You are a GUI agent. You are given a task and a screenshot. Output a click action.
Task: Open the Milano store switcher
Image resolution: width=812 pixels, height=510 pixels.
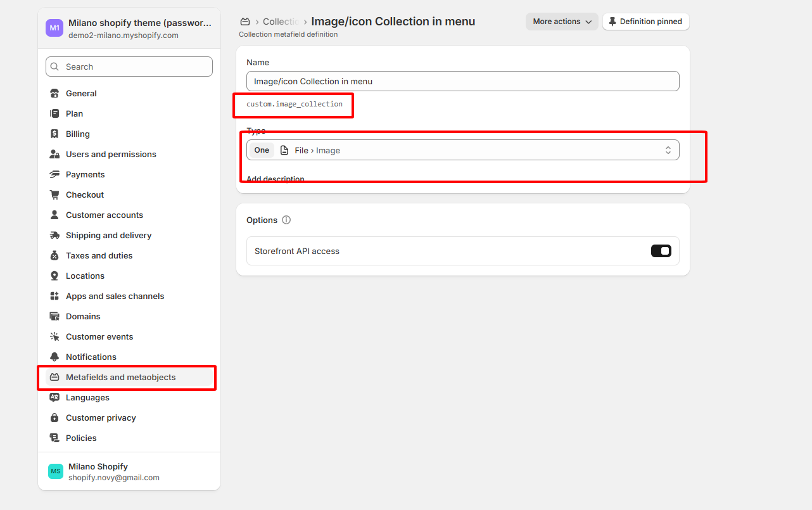pyautogui.click(x=129, y=29)
